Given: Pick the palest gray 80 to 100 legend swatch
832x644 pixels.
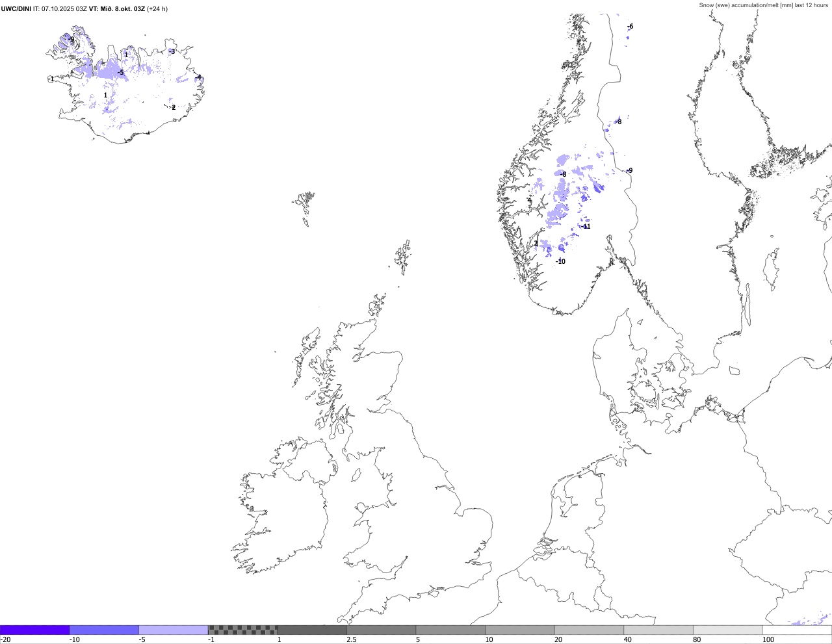Looking at the screenshot, I should pos(728,630).
